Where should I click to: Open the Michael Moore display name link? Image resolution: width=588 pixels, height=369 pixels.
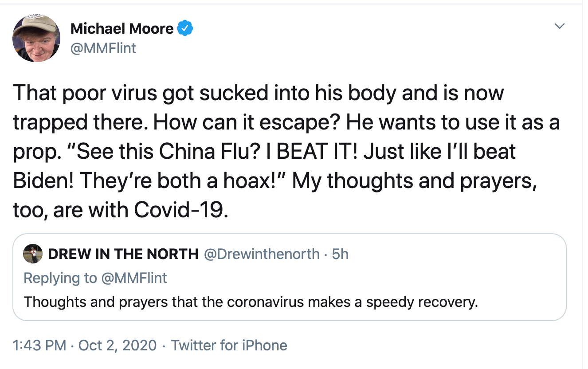(122, 29)
